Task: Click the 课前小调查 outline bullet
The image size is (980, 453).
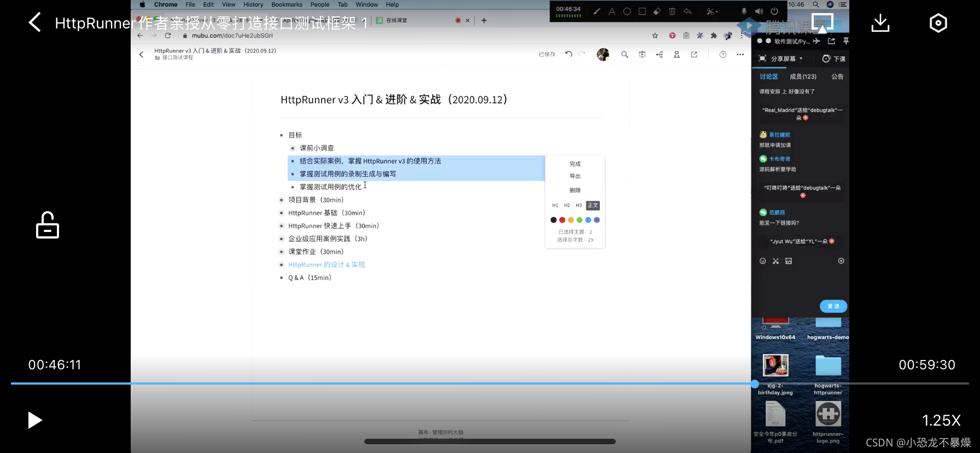Action: (293, 148)
